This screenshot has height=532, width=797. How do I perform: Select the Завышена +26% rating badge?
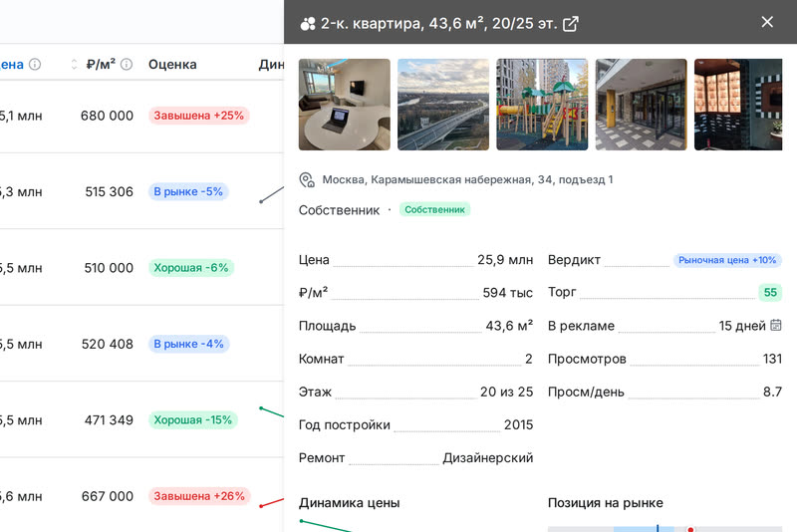tap(199, 496)
